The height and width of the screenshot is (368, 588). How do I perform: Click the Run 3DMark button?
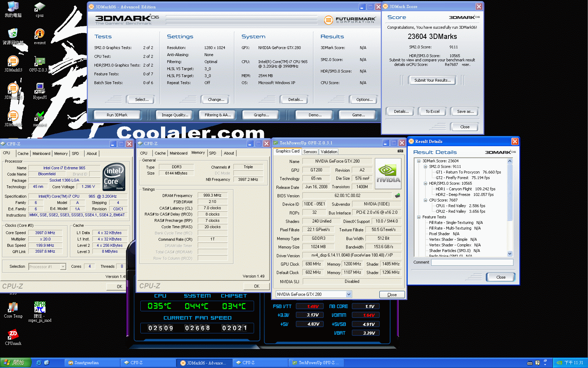(117, 115)
